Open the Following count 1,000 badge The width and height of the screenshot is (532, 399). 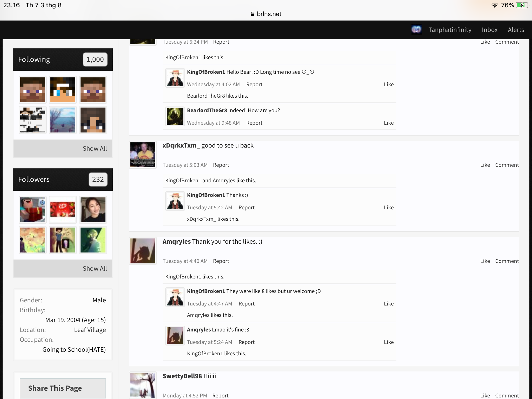click(x=95, y=59)
